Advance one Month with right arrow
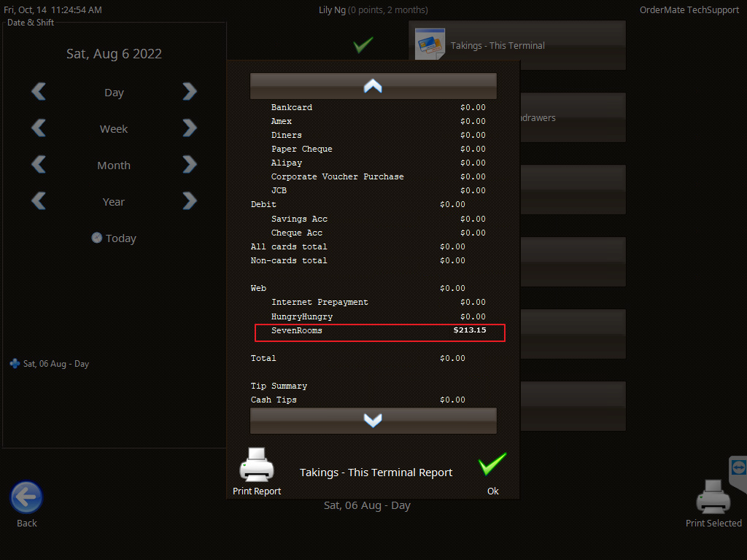Screen dimensions: 747x560 pos(190,165)
